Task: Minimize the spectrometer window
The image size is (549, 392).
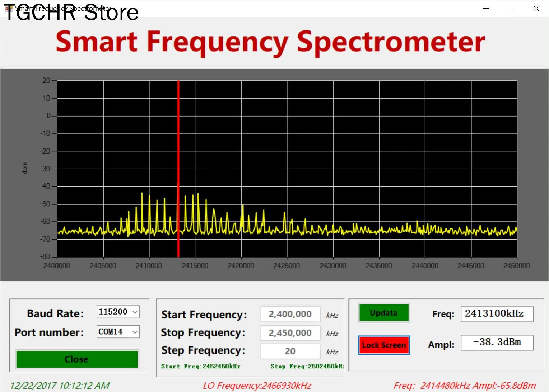Action: [x=486, y=8]
